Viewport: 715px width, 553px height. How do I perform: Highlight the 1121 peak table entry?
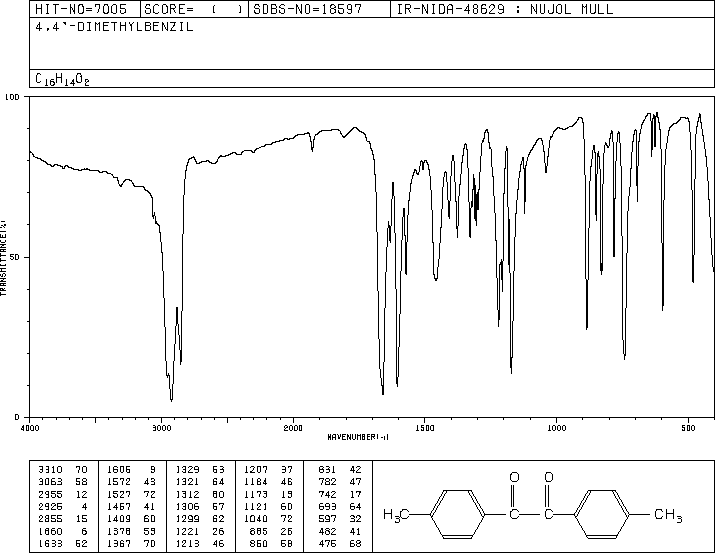256,506
